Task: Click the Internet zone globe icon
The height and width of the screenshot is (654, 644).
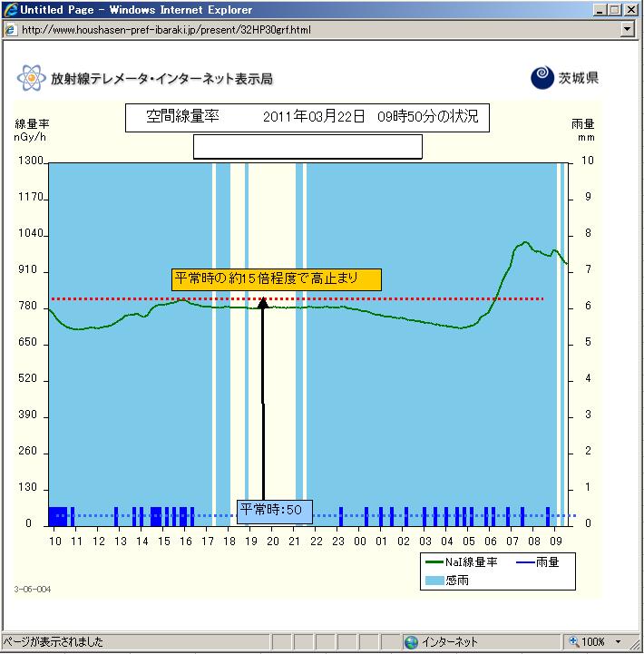Action: tap(411, 642)
